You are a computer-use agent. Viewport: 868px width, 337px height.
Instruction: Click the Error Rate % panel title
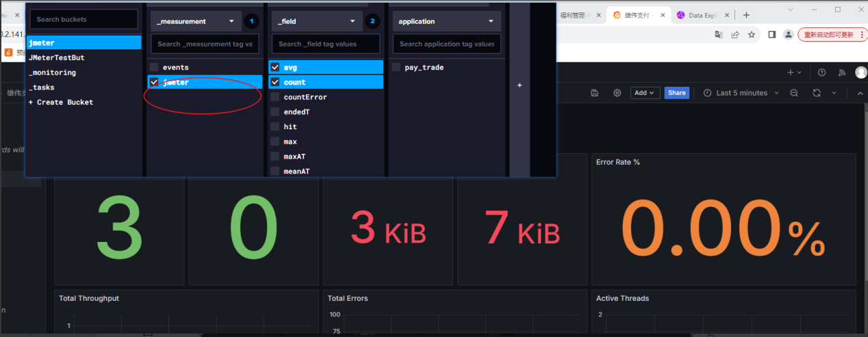(x=618, y=162)
